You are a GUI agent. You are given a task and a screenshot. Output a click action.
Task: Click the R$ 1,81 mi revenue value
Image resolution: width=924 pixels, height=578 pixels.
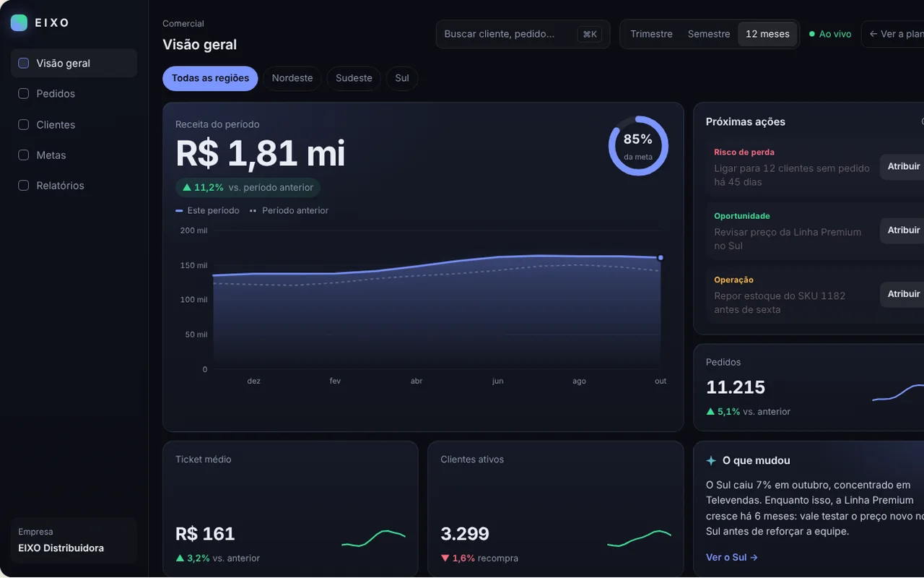pos(261,153)
